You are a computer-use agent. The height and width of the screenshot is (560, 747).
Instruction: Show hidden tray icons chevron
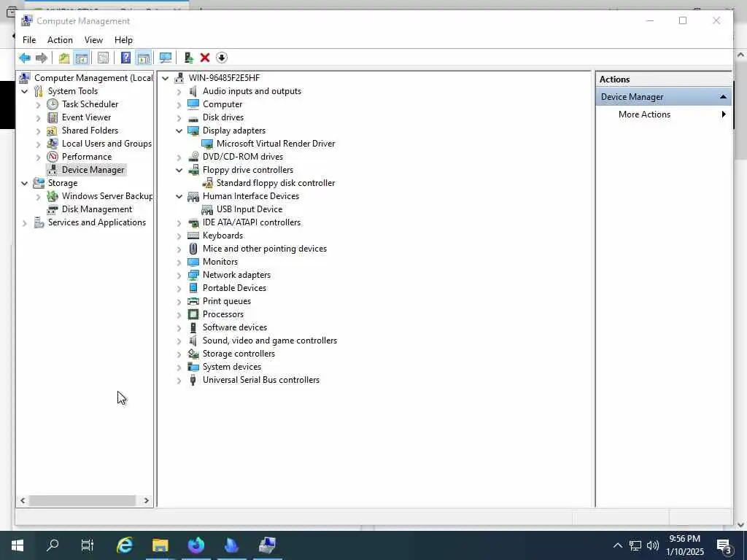617,545
